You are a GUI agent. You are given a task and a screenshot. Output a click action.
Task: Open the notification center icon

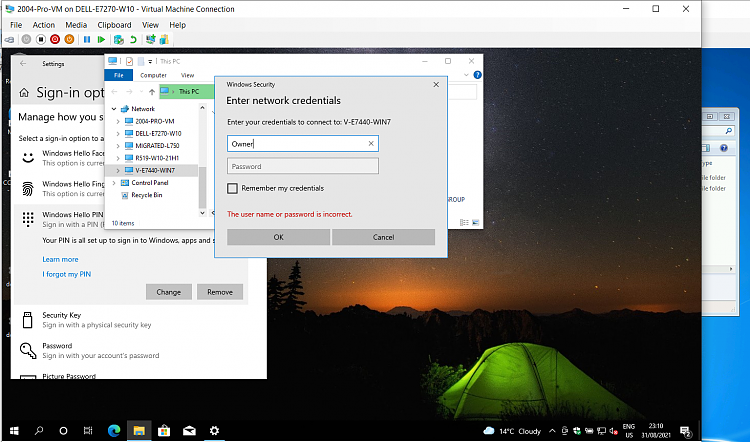click(x=685, y=431)
